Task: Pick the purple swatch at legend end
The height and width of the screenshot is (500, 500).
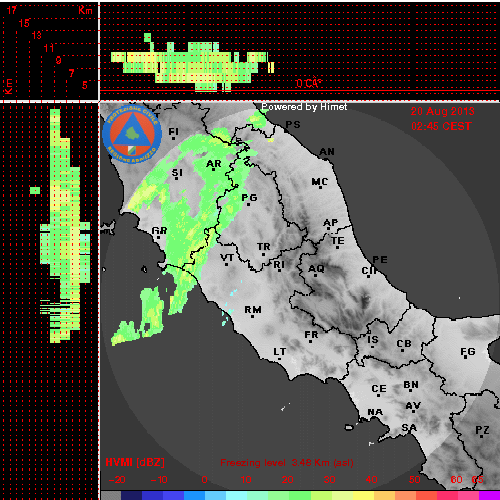Action: coord(489,495)
